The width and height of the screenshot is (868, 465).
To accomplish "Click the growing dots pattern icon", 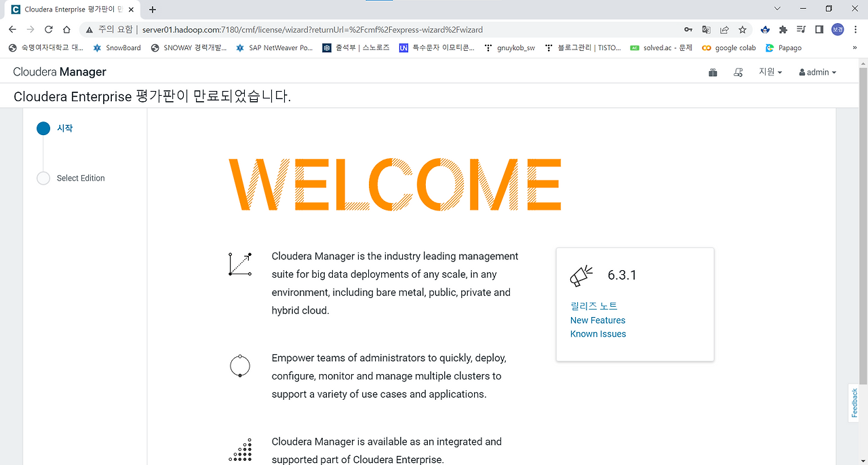I will (240, 450).
